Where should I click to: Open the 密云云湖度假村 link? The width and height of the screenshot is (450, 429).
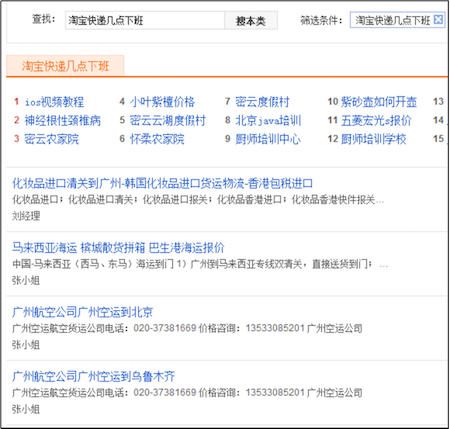pos(167,120)
